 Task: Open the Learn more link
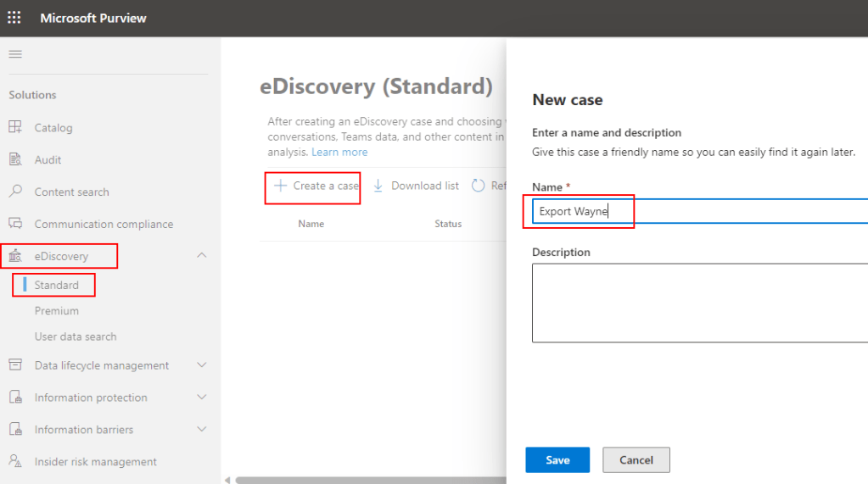pos(339,152)
